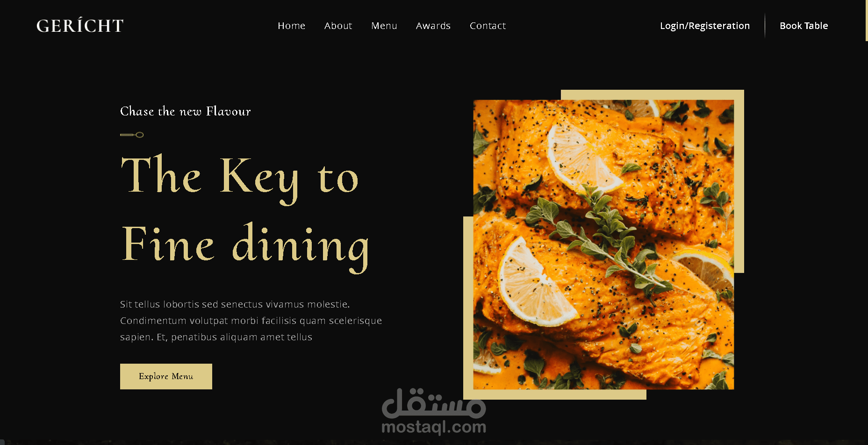Click the mostaql.com watermark logo
This screenshot has width=868, height=445.
[x=434, y=411]
